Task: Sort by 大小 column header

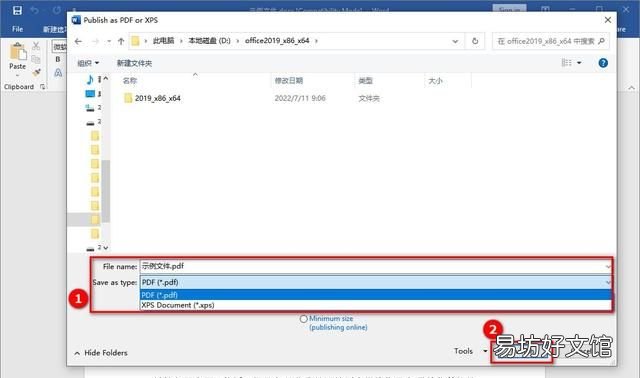Action: [x=436, y=81]
